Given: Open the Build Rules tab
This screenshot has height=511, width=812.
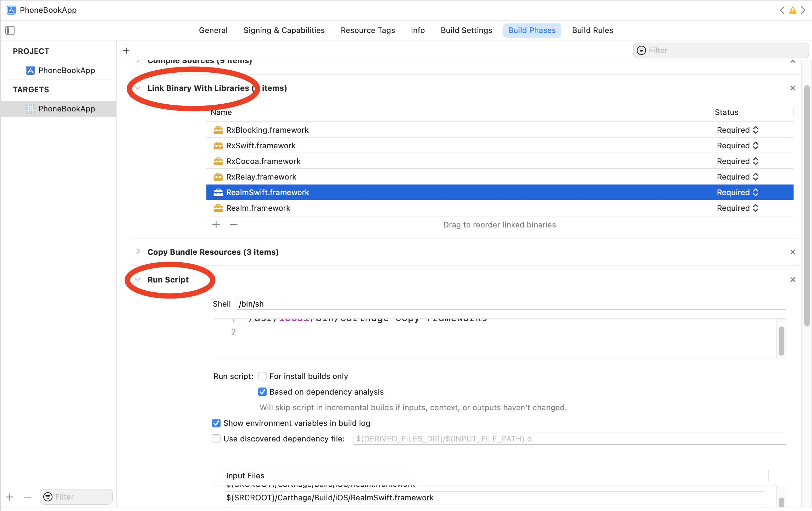Looking at the screenshot, I should [593, 31].
